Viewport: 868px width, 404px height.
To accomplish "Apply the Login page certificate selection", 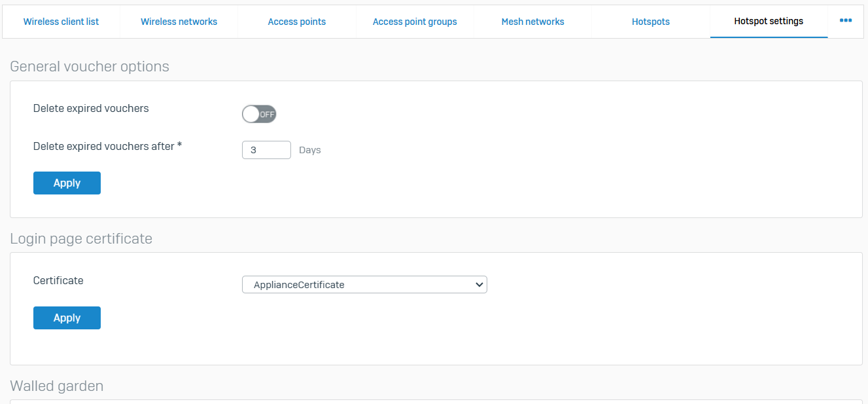I will [67, 318].
